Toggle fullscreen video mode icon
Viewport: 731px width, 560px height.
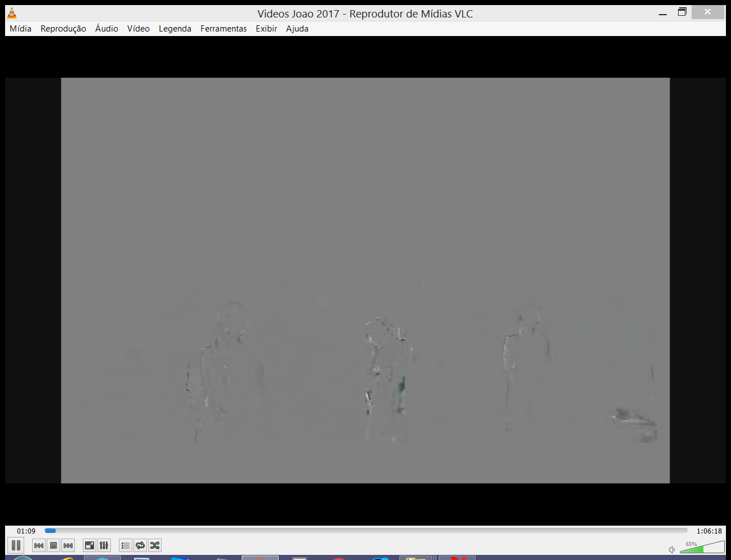[90, 545]
